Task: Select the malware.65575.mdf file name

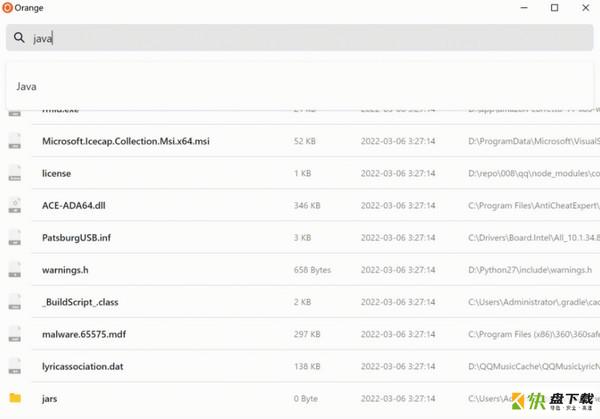Action: pos(84,334)
